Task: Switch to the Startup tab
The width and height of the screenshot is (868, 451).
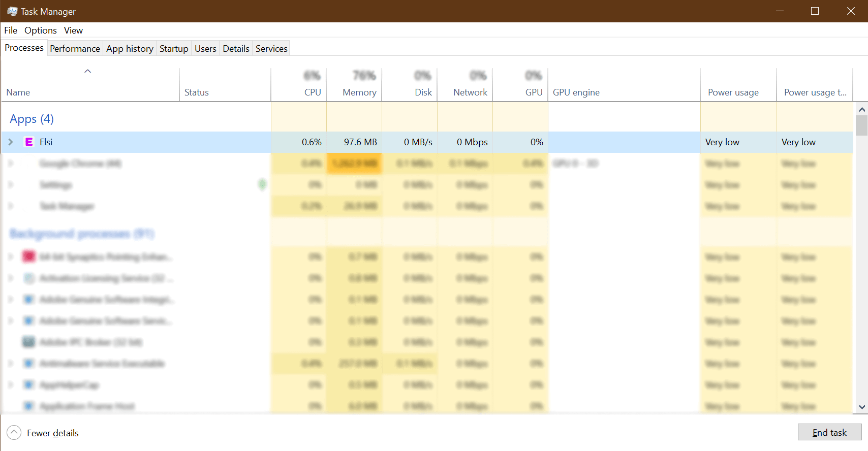Action: (174, 49)
